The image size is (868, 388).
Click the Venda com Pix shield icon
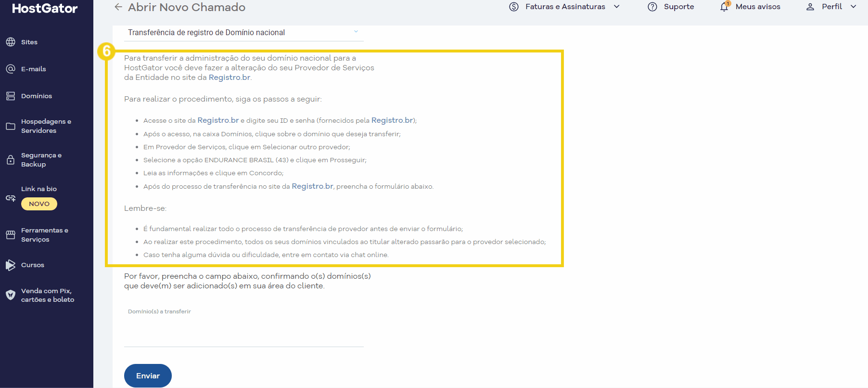point(11,295)
